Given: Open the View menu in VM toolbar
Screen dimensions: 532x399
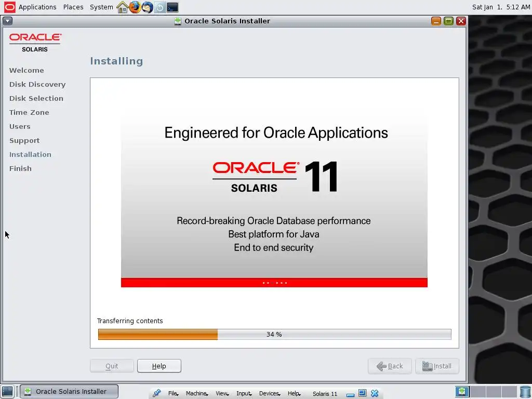Looking at the screenshot, I should point(222,393).
